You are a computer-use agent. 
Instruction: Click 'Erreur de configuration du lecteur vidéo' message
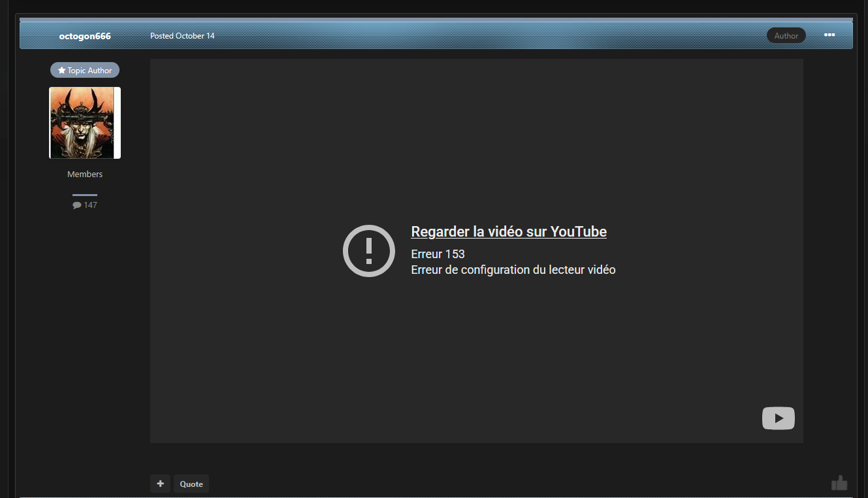pos(513,269)
